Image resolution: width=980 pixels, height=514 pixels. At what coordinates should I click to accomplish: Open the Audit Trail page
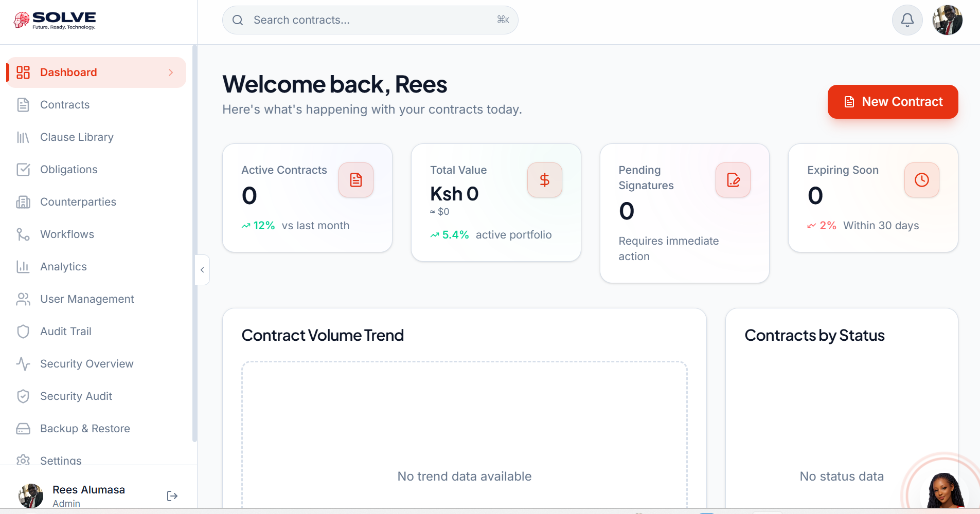pos(65,332)
